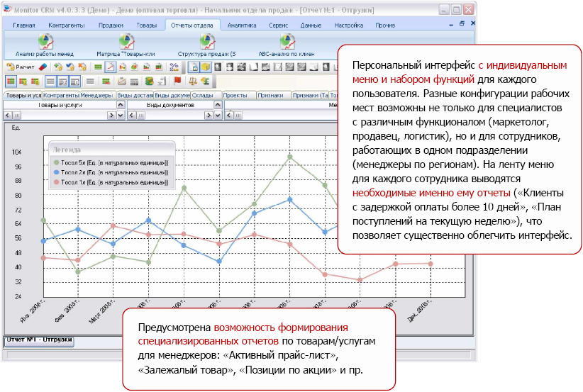Expand 'Виды документов' panel with down arrow
This screenshot has height=392, width=583.
click(x=218, y=116)
